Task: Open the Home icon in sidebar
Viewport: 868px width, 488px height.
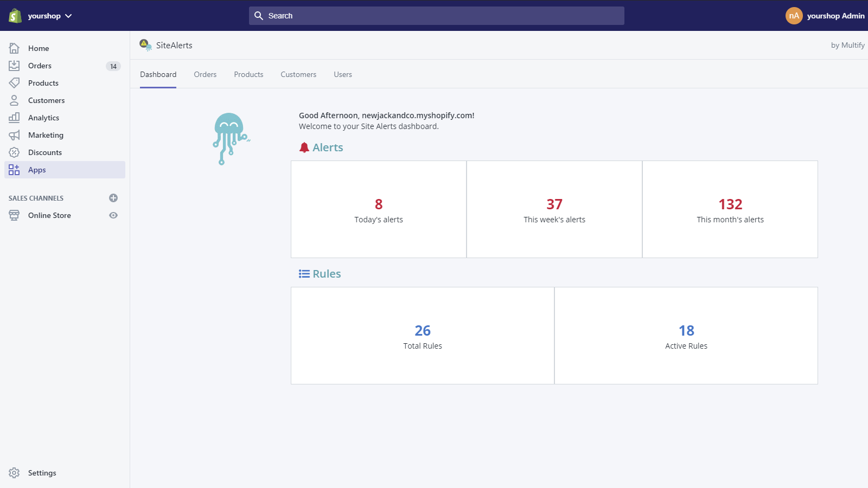Action: tap(14, 48)
